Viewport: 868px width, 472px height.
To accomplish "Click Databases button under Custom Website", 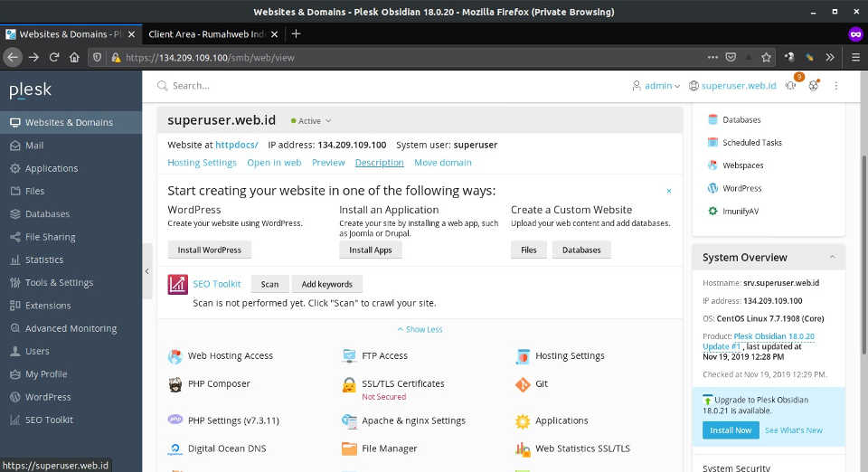I will [581, 250].
